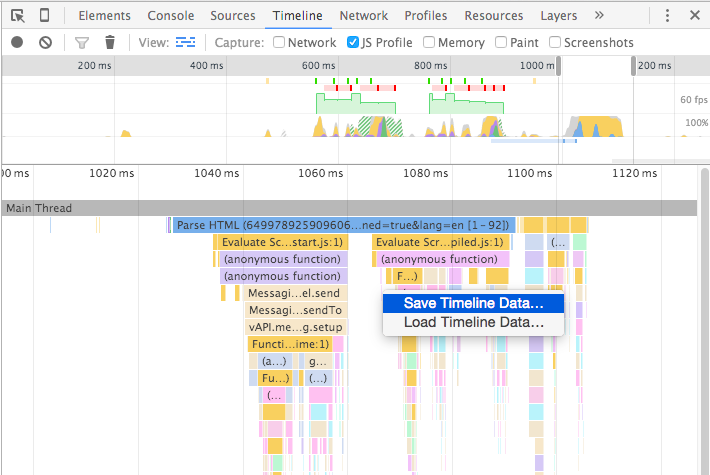Screen dimensions: 710x475
Task: Switch to the Network tab
Action: coord(363,16)
